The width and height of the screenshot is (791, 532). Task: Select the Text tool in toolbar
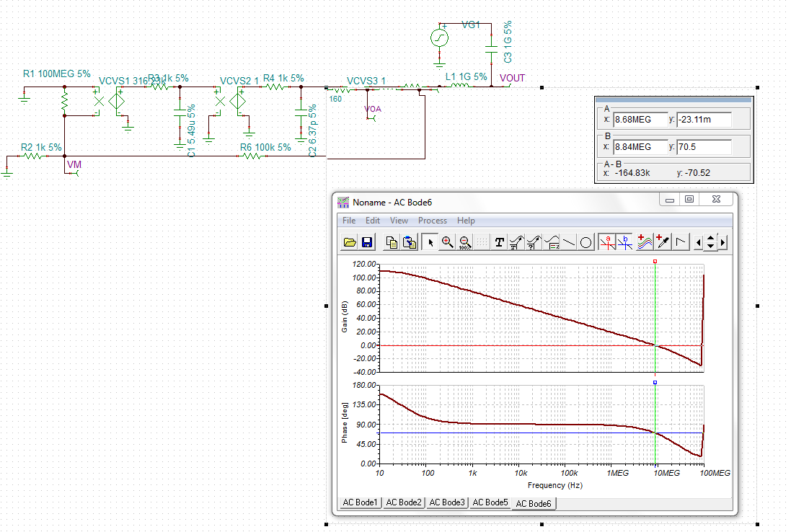point(499,242)
